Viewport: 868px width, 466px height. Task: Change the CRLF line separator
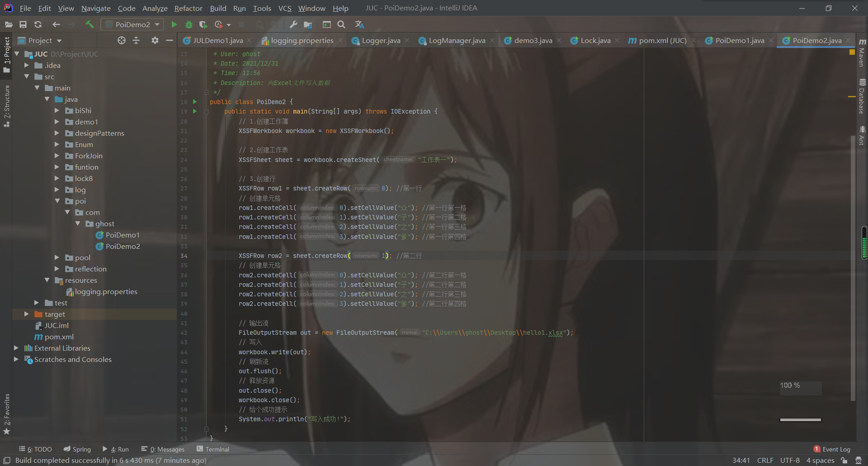tap(765, 461)
